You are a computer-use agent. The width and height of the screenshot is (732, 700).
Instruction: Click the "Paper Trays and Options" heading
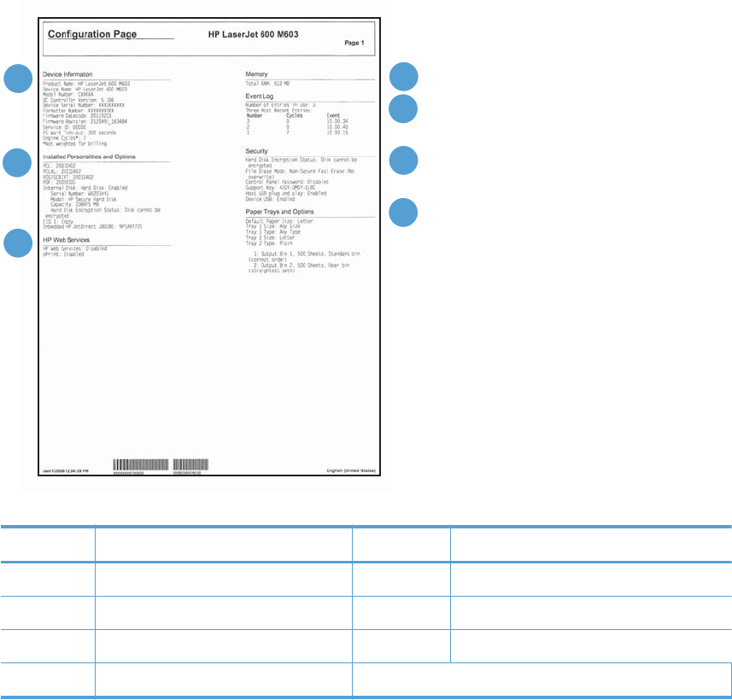point(279,212)
